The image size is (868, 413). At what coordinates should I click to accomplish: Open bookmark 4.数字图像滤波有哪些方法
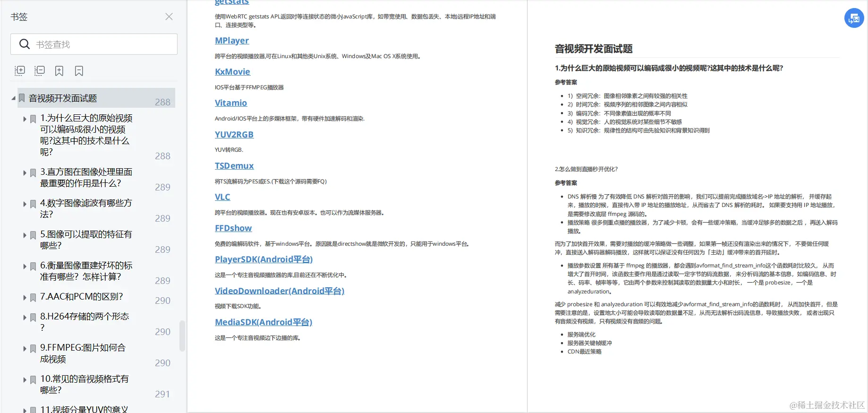click(x=86, y=209)
